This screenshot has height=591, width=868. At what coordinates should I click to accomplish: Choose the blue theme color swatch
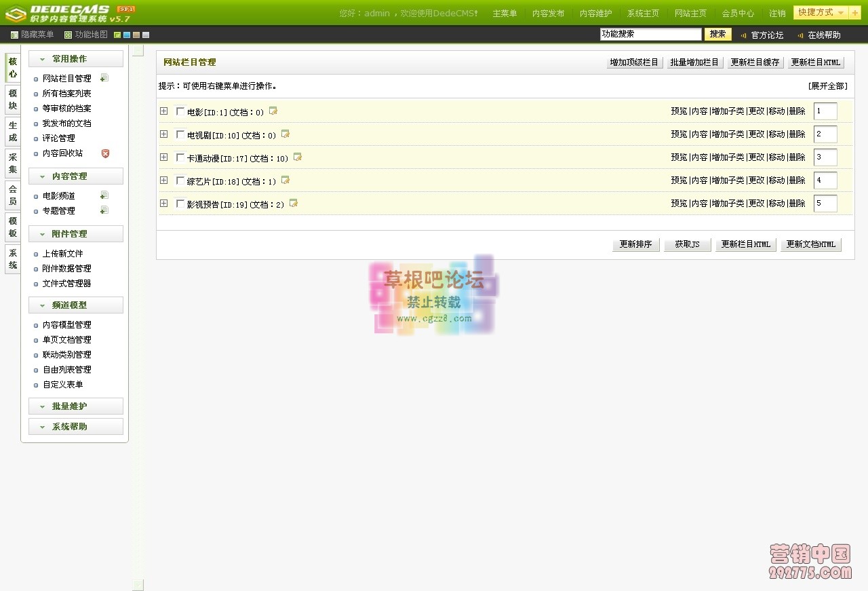pyautogui.click(x=127, y=35)
